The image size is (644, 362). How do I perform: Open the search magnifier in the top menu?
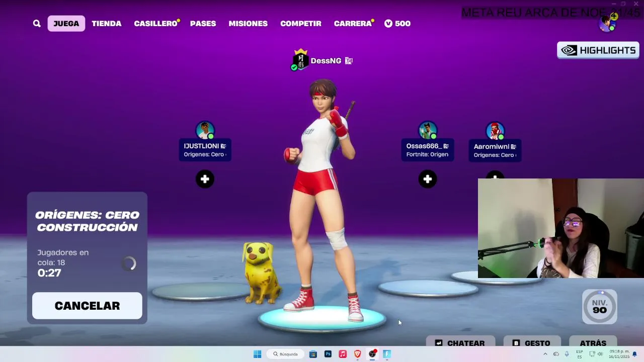(x=37, y=24)
